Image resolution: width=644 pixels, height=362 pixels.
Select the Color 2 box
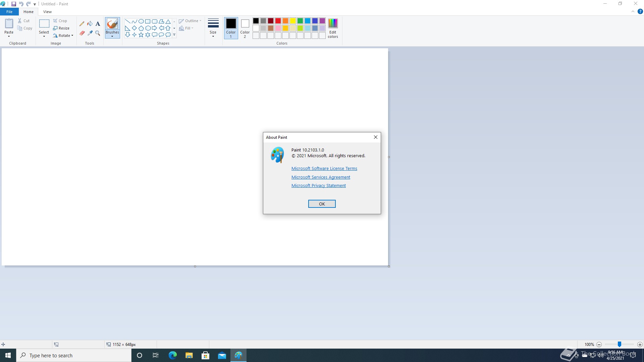245,28
